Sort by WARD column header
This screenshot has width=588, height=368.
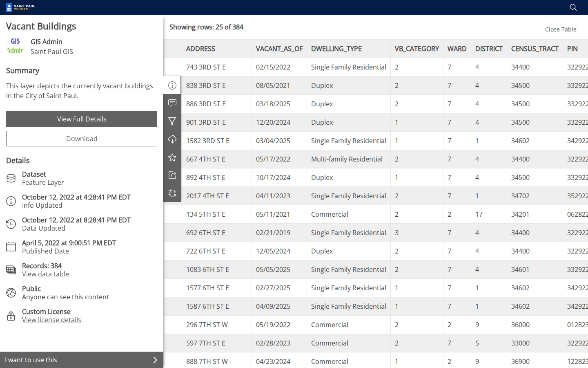(457, 49)
